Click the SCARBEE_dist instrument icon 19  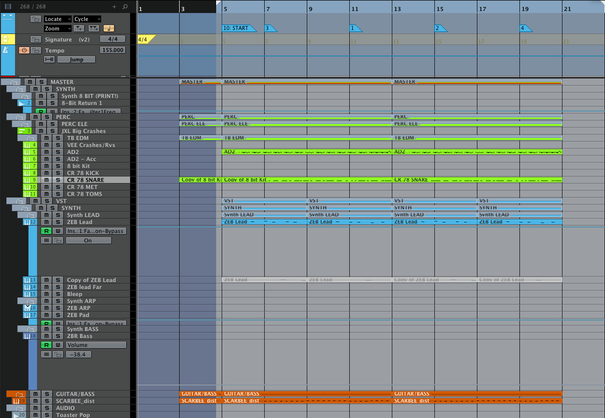coord(19,401)
